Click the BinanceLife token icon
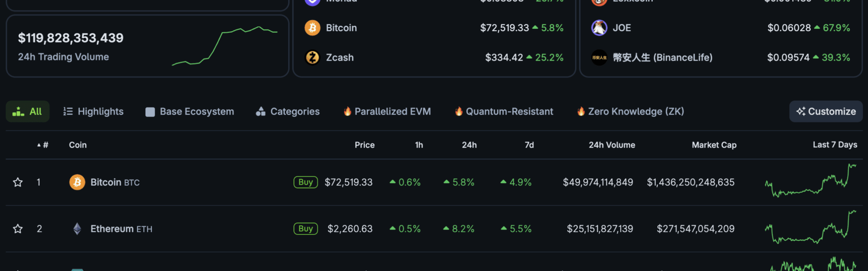 599,57
